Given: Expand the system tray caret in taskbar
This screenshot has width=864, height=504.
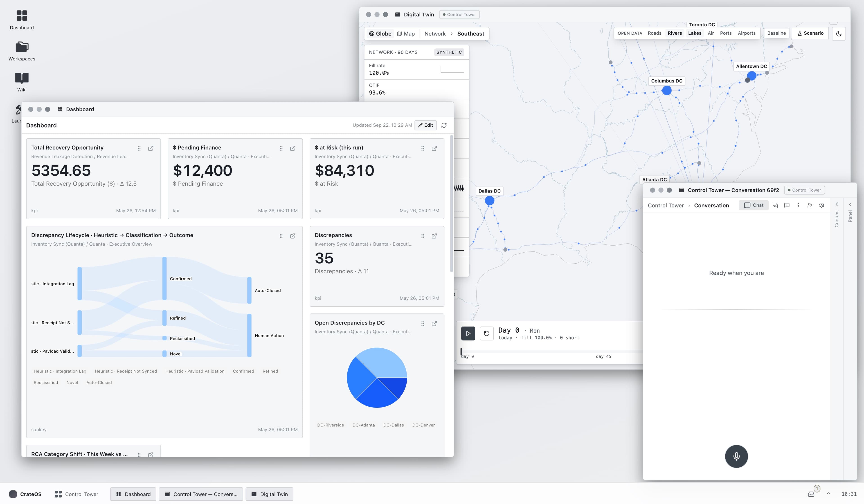Looking at the screenshot, I should click(x=828, y=494).
